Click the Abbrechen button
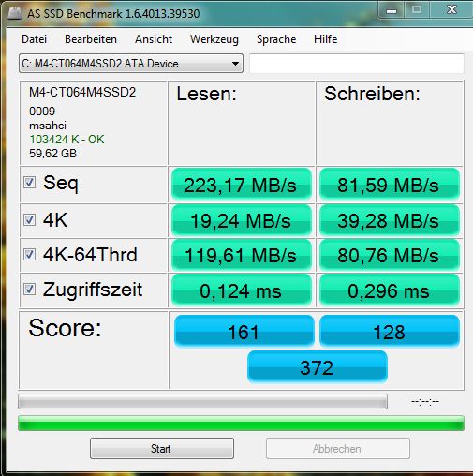The height and width of the screenshot is (476, 473). point(338,449)
